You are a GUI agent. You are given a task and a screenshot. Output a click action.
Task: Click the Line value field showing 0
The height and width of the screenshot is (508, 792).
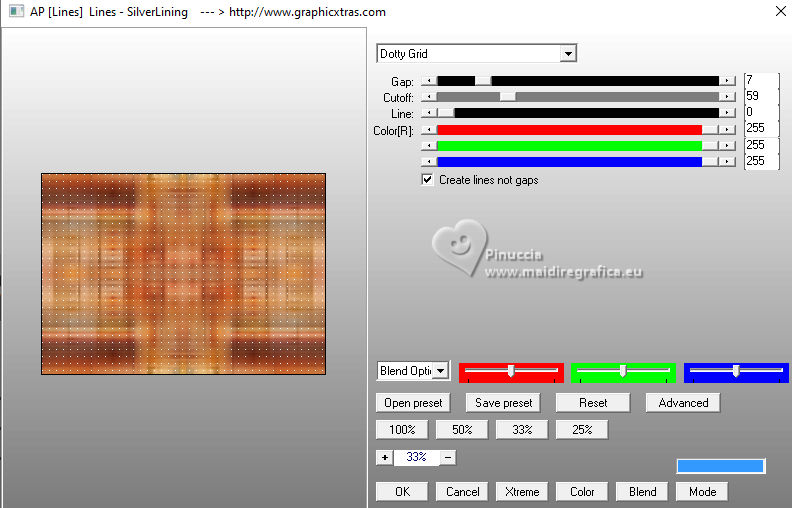[762, 112]
